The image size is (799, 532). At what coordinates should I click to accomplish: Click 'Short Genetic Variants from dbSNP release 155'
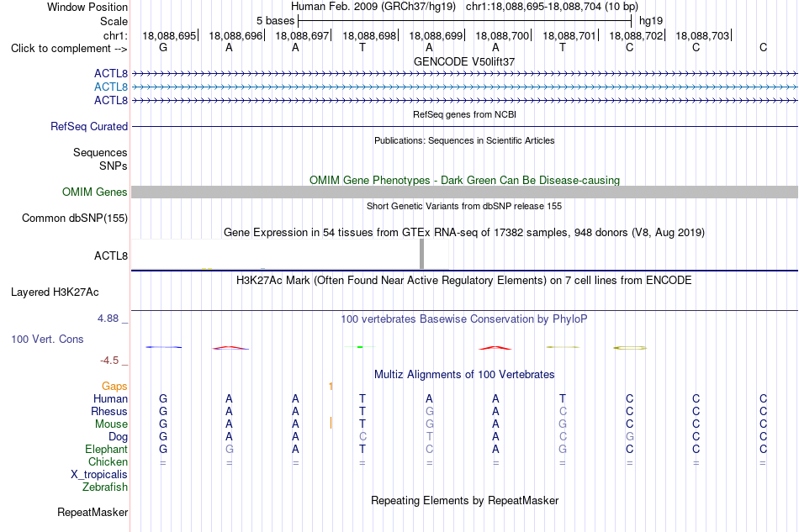click(x=464, y=206)
